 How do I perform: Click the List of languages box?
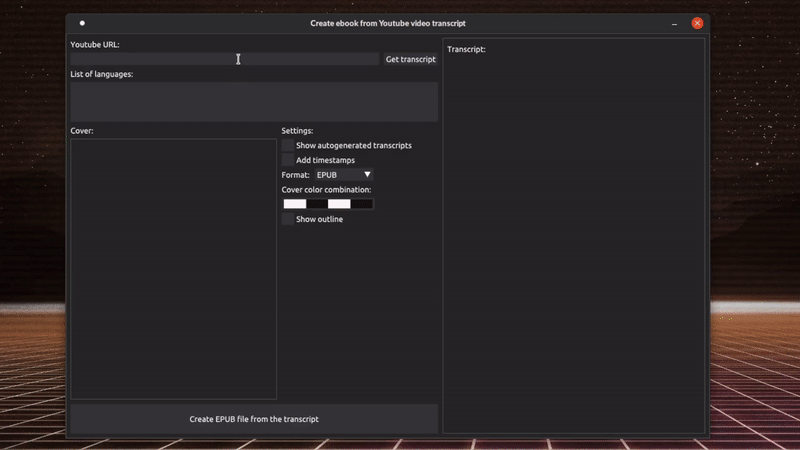click(254, 102)
